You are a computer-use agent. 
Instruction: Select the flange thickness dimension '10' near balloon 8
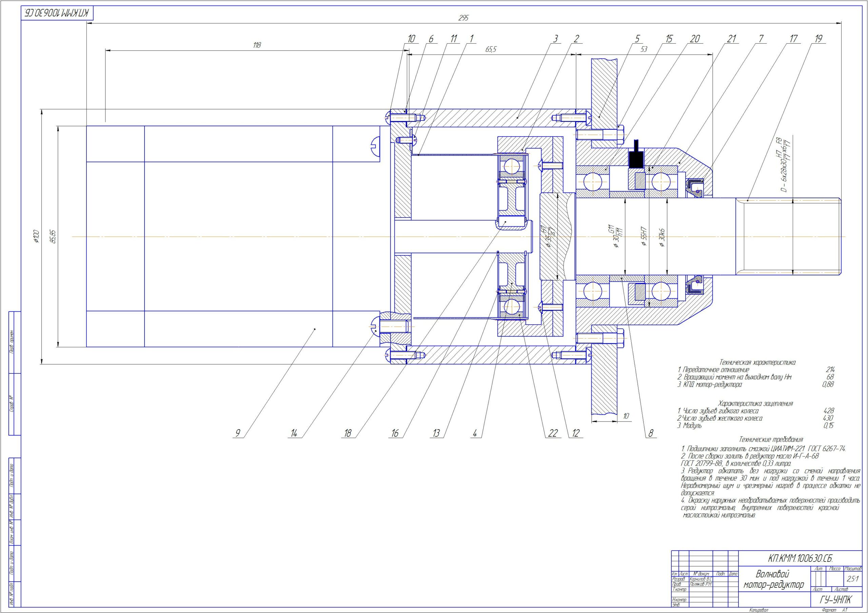626,416
